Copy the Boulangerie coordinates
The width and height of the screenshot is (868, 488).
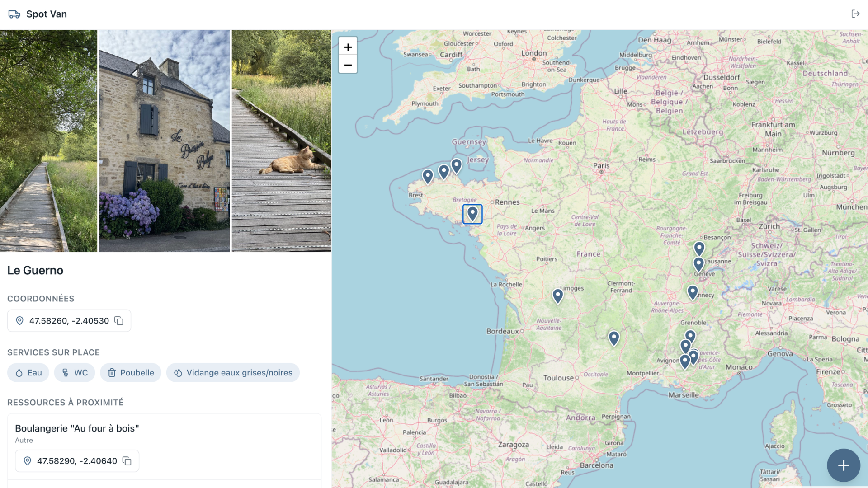[x=127, y=461]
